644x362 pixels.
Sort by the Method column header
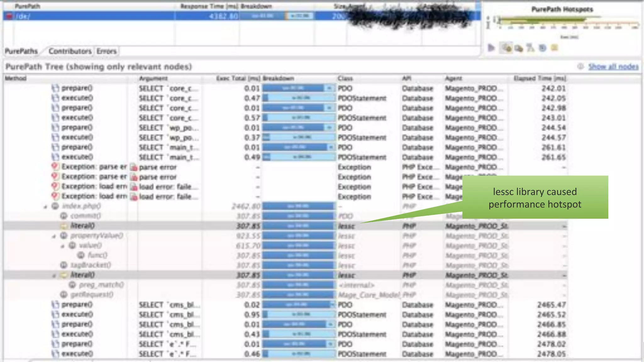16,78
